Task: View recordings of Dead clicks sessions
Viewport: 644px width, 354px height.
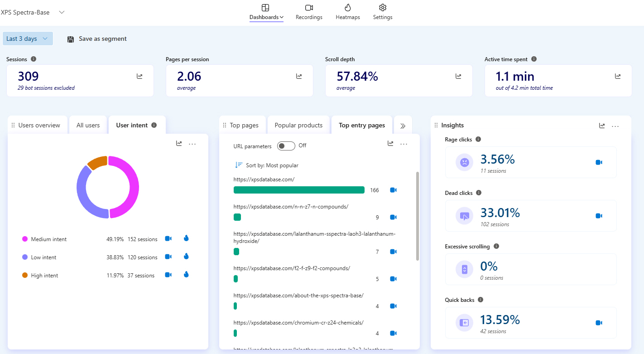Action: [x=599, y=216]
